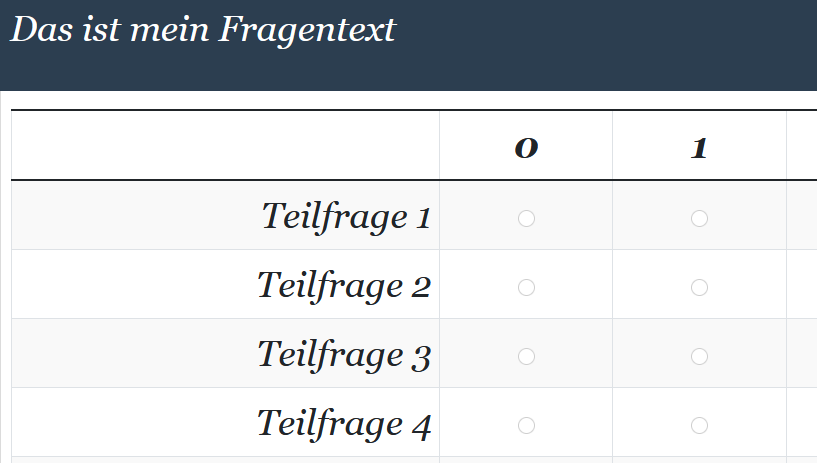The image size is (817, 463).
Task: Click the Teilfrage 2 row label
Action: (x=344, y=285)
